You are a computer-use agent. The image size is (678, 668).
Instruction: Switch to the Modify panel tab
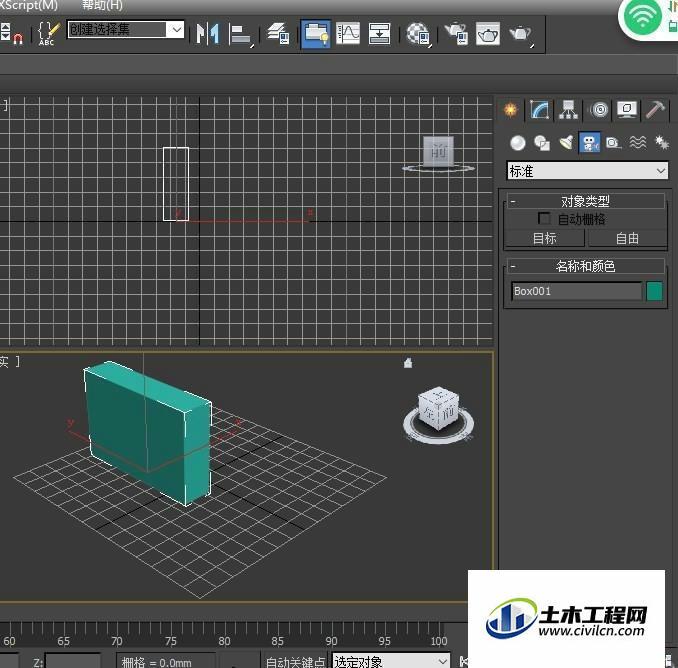540,110
